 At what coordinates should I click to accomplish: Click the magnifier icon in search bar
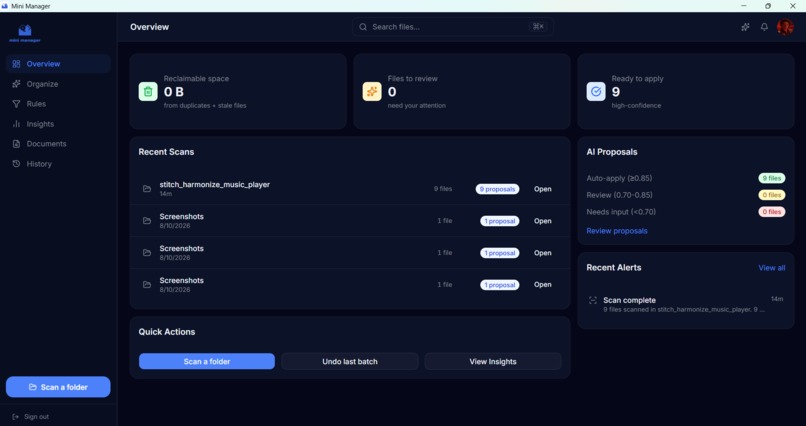click(363, 27)
